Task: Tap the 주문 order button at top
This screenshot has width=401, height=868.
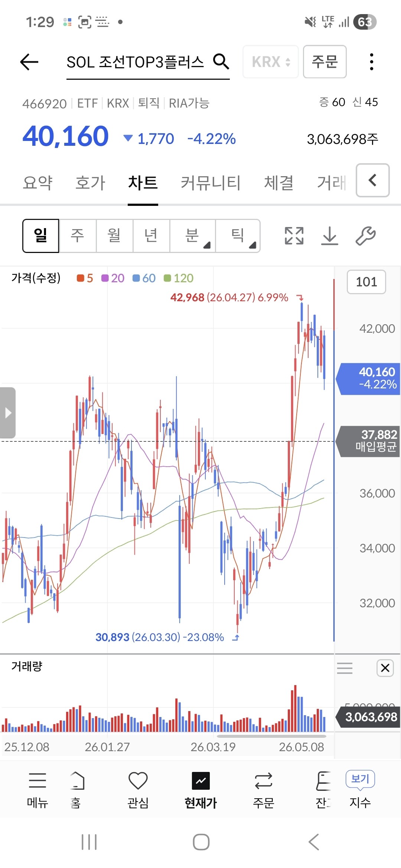Action: pos(325,62)
